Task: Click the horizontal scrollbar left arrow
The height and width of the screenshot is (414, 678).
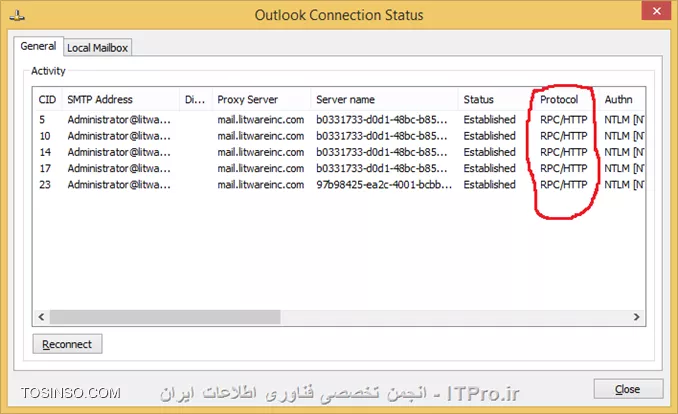Action: 41,317
